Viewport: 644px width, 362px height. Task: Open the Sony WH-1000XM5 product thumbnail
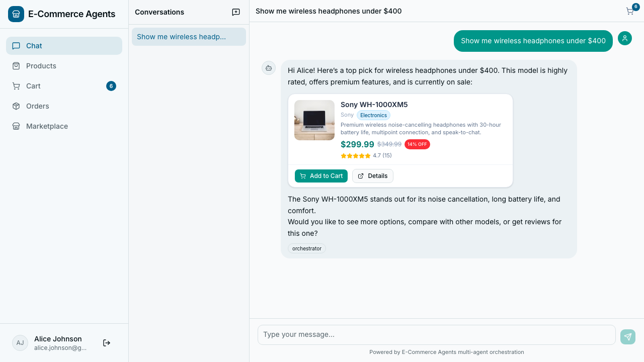click(x=314, y=120)
